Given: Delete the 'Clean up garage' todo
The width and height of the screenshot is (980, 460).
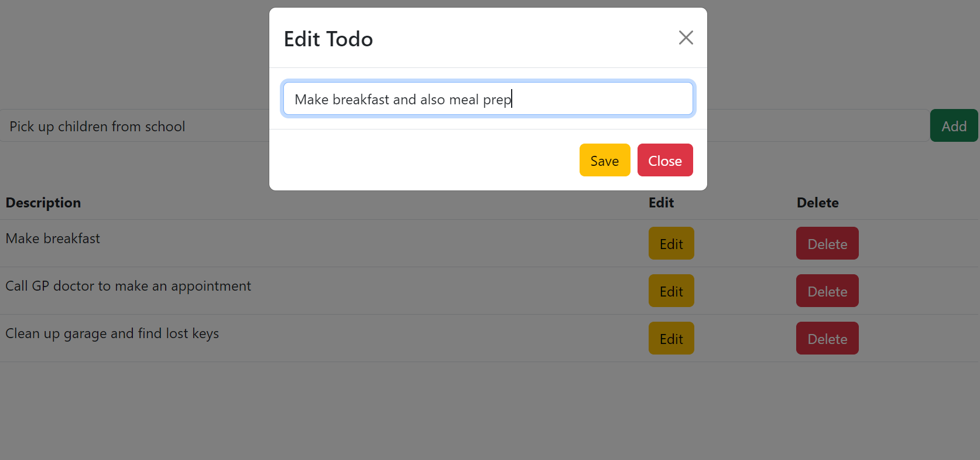Looking at the screenshot, I should coord(827,338).
